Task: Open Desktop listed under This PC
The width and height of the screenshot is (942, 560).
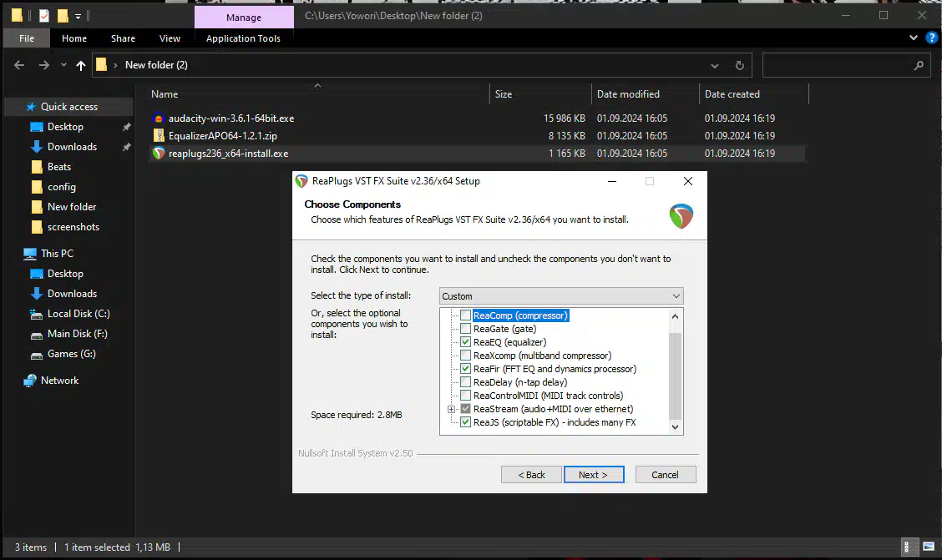Action: pos(65,273)
